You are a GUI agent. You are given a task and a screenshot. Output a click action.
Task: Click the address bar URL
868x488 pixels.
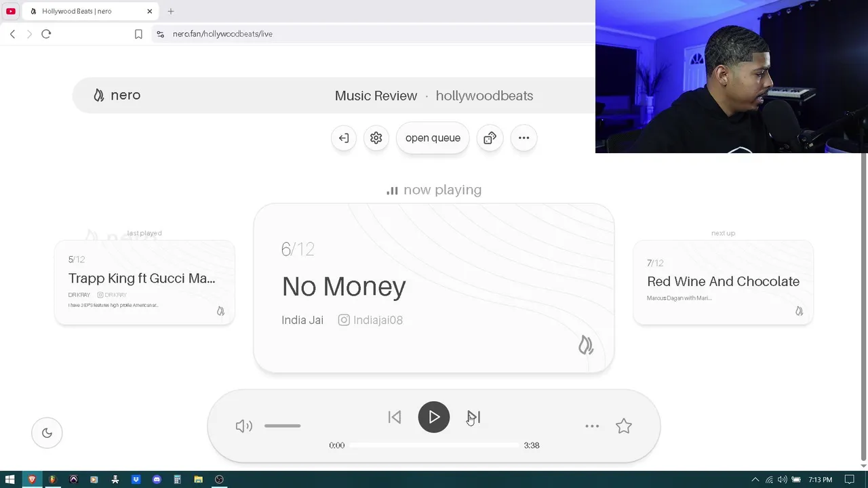click(x=222, y=34)
